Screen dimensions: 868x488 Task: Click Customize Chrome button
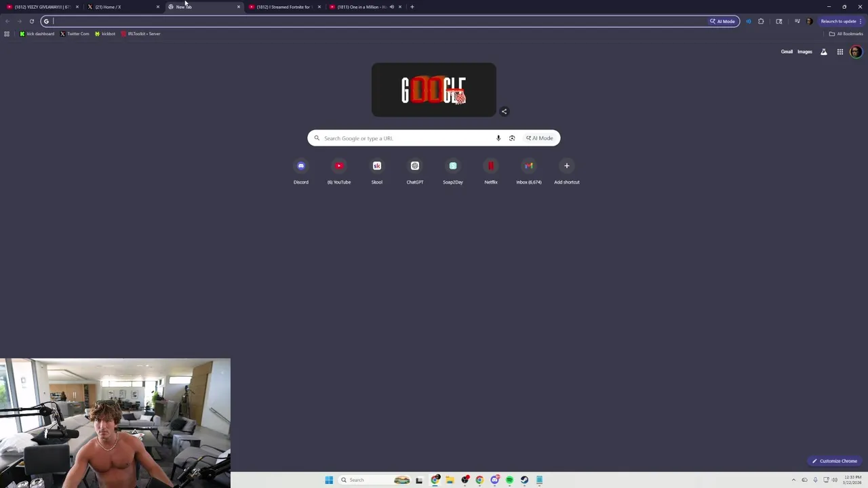click(x=835, y=461)
